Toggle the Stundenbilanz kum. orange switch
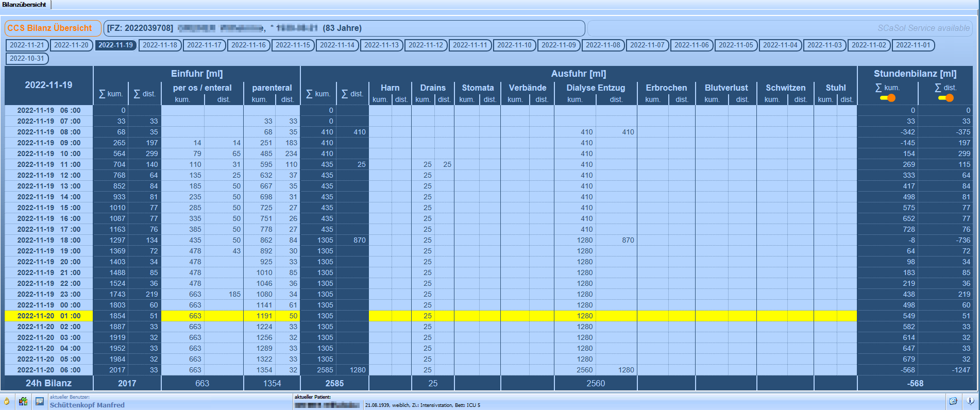The width and height of the screenshot is (980, 410). 888,98
